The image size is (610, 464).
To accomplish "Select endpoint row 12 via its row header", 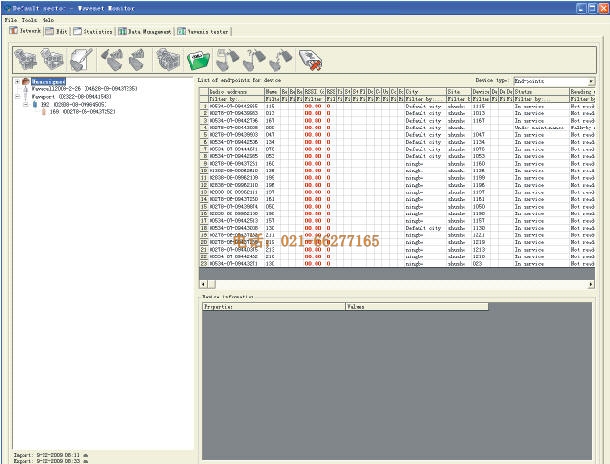I will tap(204, 185).
